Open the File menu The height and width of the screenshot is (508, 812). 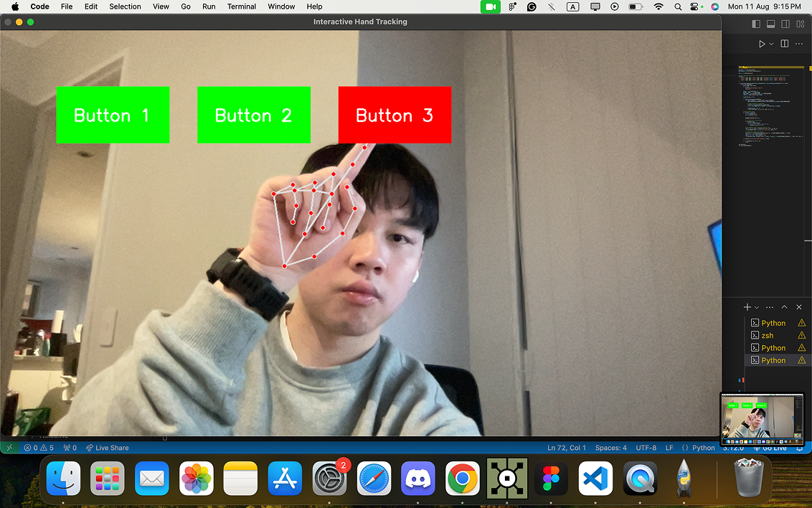coord(66,6)
